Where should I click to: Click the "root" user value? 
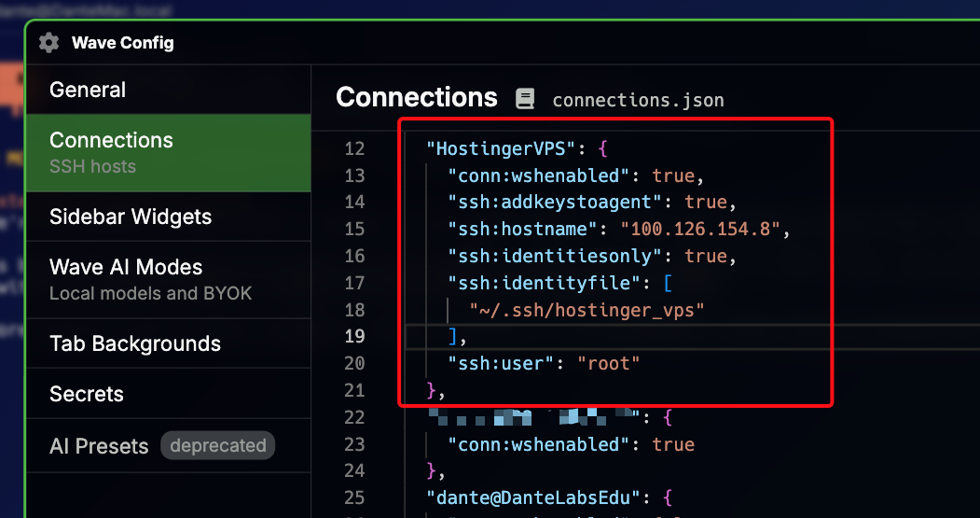[609, 363]
